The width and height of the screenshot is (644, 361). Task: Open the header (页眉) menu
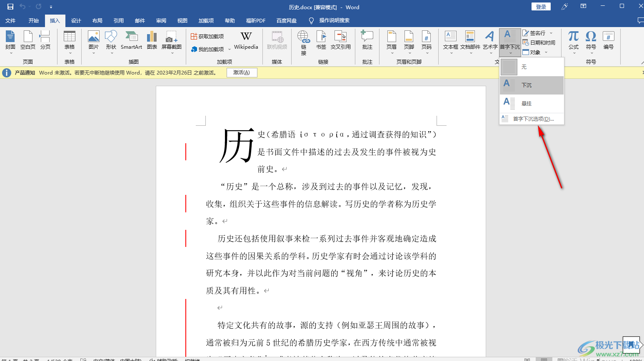click(x=392, y=42)
